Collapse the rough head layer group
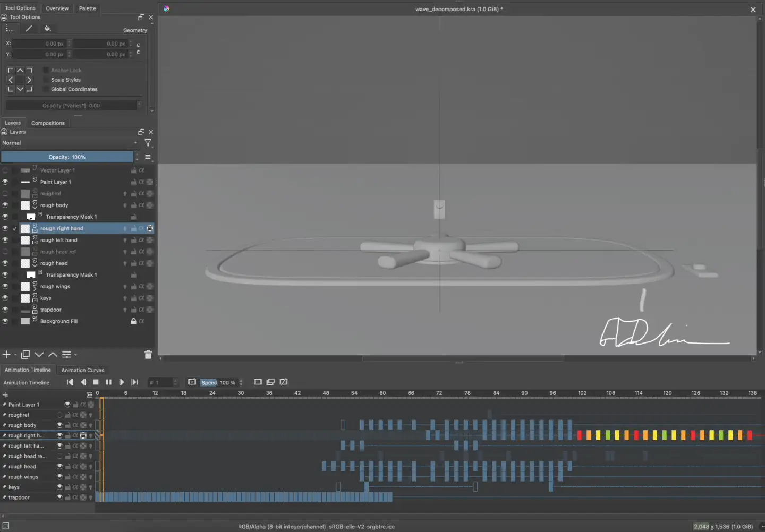Image resolution: width=765 pixels, height=532 pixels. [x=35, y=265]
